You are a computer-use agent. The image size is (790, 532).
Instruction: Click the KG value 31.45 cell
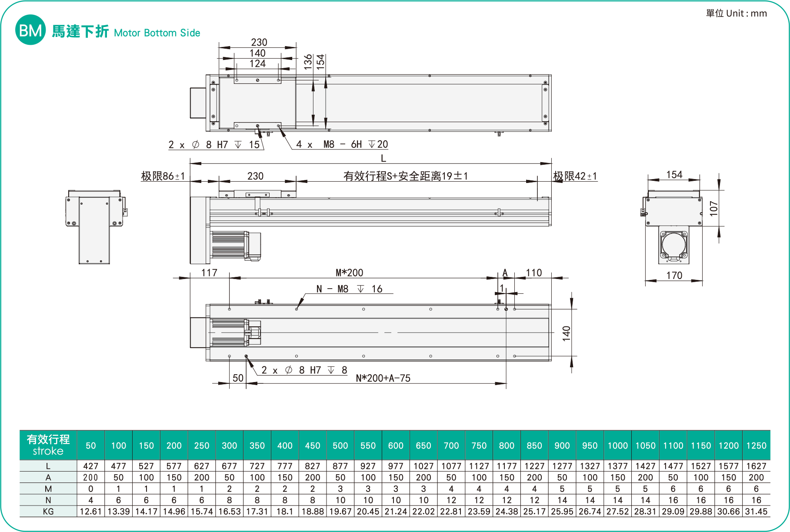[756, 512]
